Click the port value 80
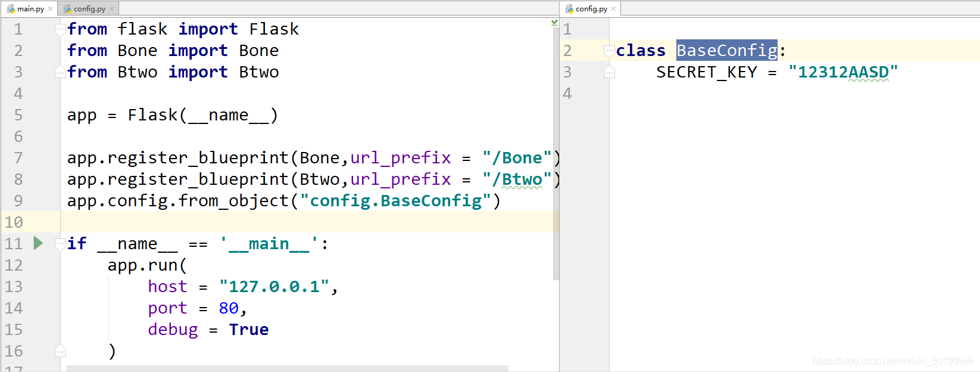Image resolution: width=980 pixels, height=372 pixels. (229, 308)
